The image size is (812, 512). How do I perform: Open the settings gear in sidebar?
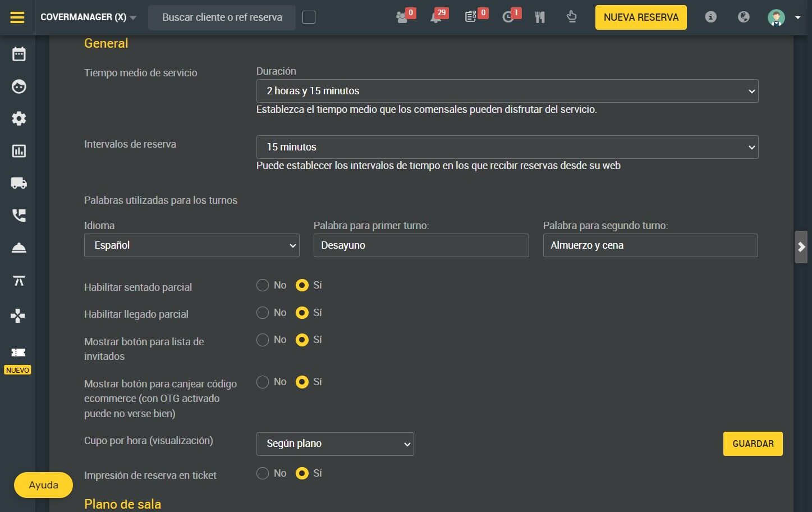19,118
